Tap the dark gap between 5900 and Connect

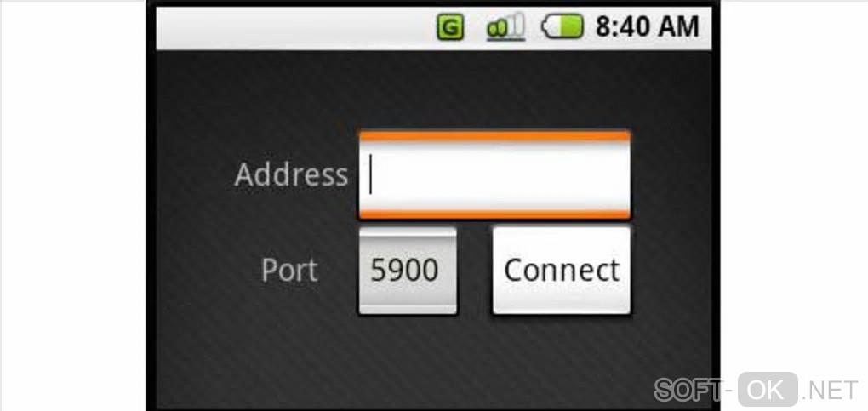point(475,271)
